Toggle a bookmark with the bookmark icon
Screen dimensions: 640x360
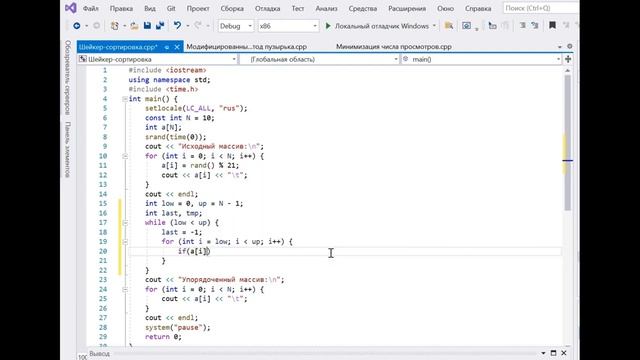pyautogui.click(x=552, y=26)
